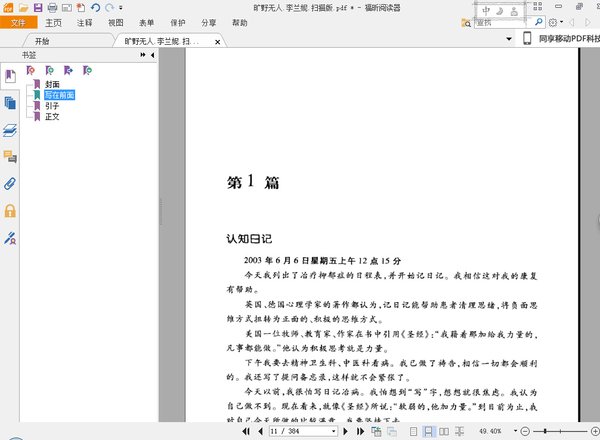The image size is (600, 440).
Task: Open the security lock panel
Action: point(10,210)
